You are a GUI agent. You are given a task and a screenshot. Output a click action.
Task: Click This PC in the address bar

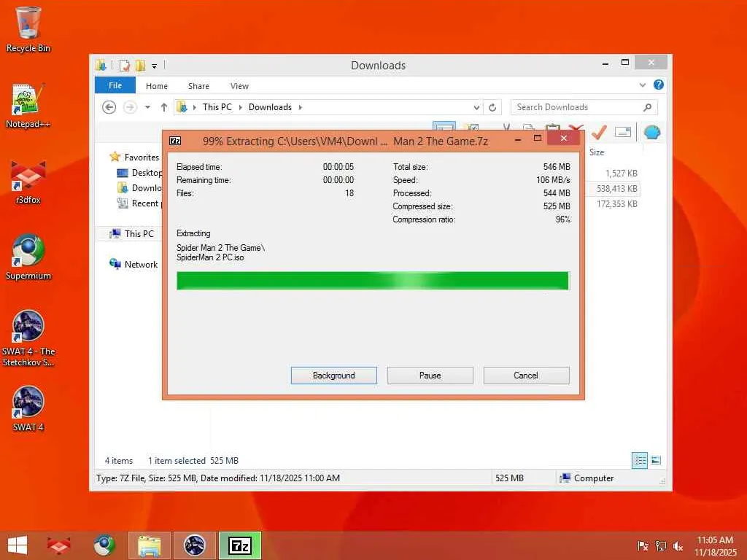point(217,107)
